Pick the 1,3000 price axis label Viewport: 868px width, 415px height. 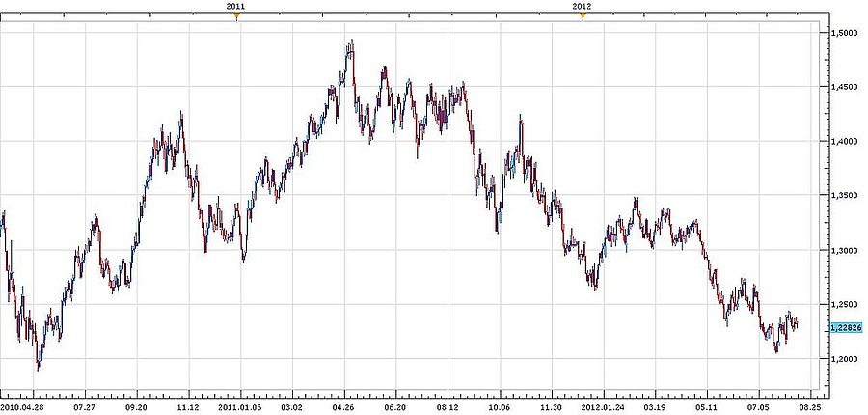click(x=844, y=250)
